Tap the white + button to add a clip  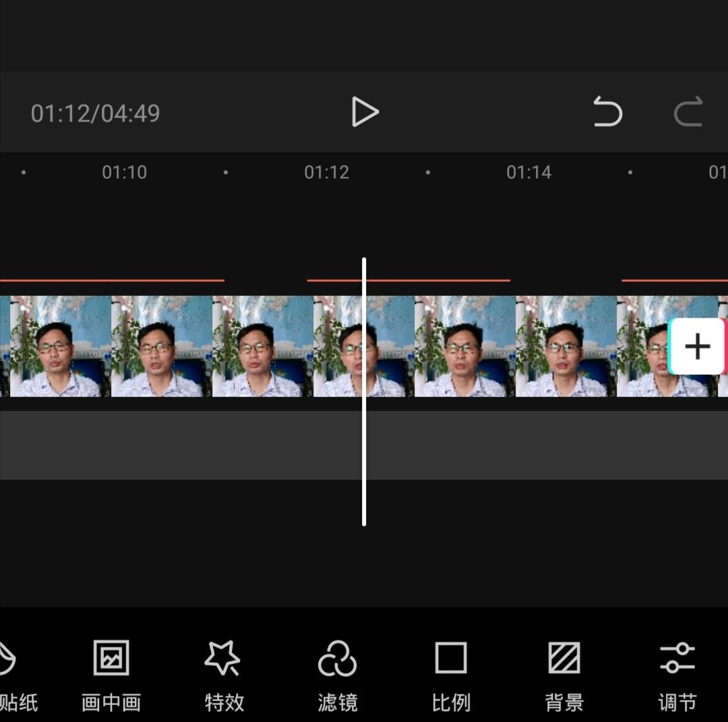pos(697,346)
